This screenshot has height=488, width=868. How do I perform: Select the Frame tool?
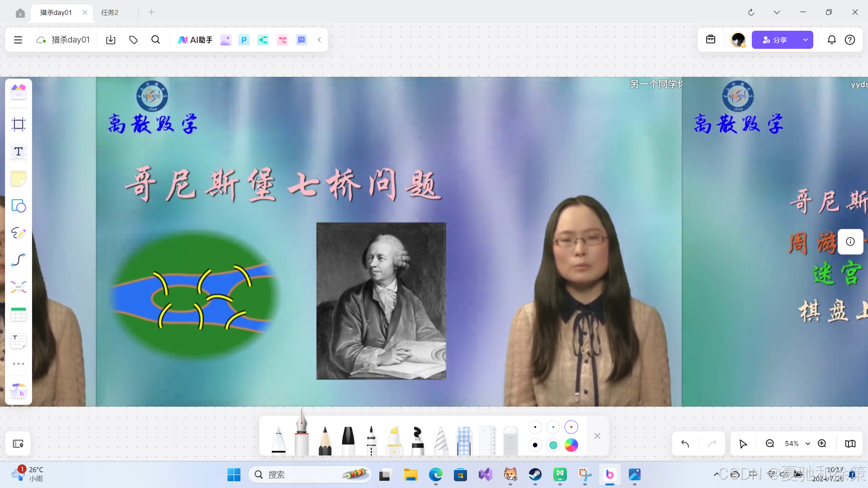click(x=19, y=124)
